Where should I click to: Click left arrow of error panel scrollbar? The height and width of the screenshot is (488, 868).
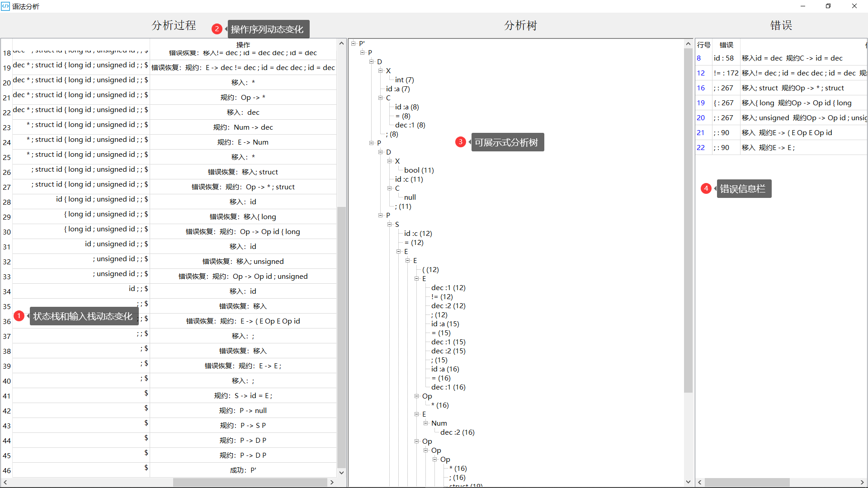point(700,483)
